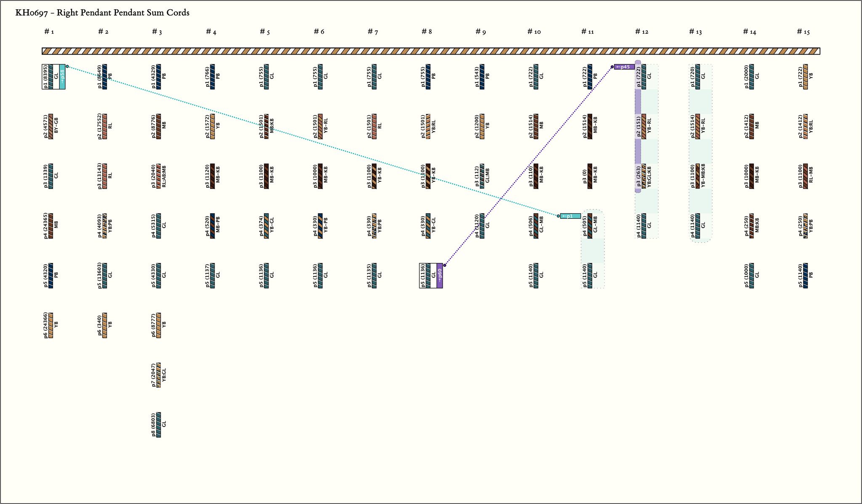Viewport: 862px width, 504px height.
Task: Select column #6 cord p4 (330) YB-PB
Action: 320,226
